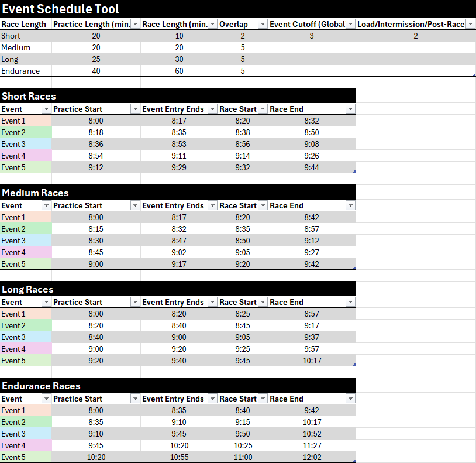Select Short race length value 10
Viewport: 476px width, 463px height.
(x=179, y=36)
